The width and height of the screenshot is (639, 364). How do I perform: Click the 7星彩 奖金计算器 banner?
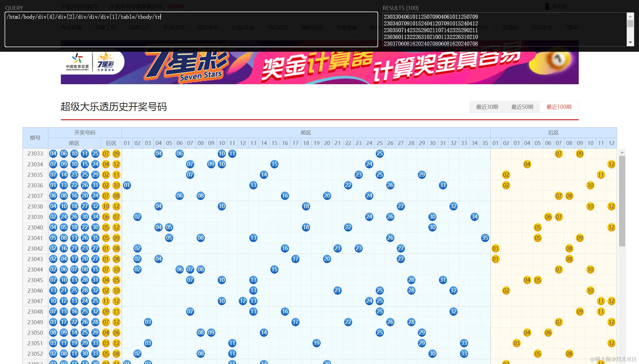[x=319, y=68]
